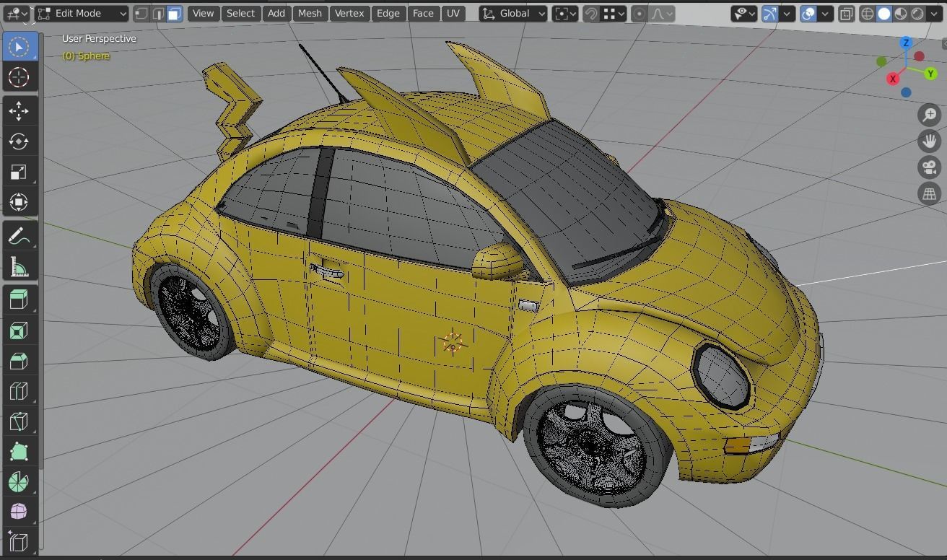
Task: Click the 'User Perspective' viewport label
Action: pyautogui.click(x=99, y=39)
